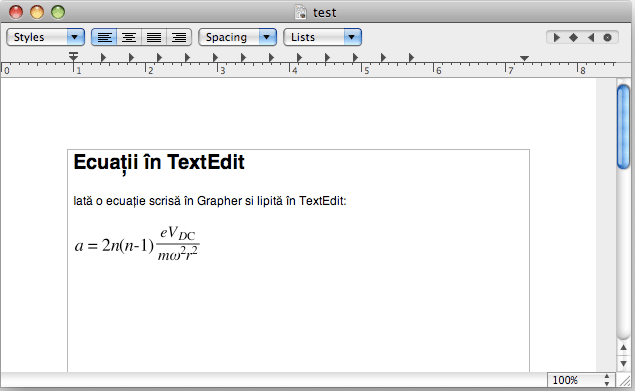
Task: Align text left
Action: point(104,37)
